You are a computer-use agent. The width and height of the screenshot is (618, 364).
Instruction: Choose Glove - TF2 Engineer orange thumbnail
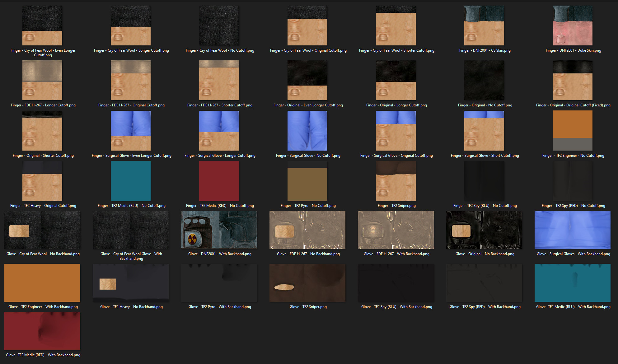click(42, 283)
